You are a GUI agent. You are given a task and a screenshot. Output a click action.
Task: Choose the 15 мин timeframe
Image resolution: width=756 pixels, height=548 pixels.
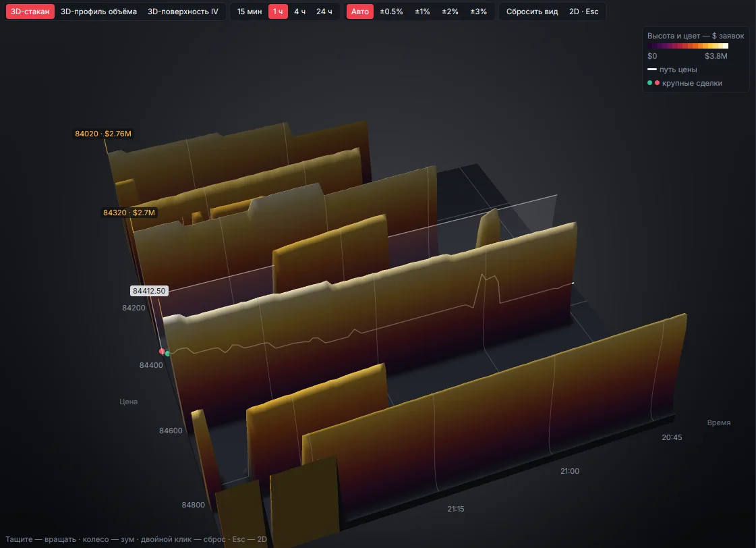click(250, 11)
